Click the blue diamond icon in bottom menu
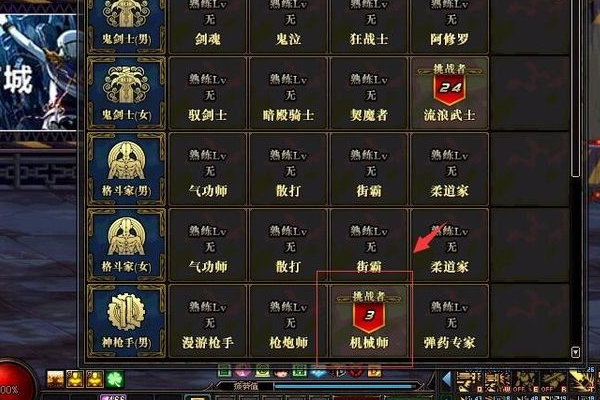The width and height of the screenshot is (600, 400). pyautogui.click(x=318, y=372)
